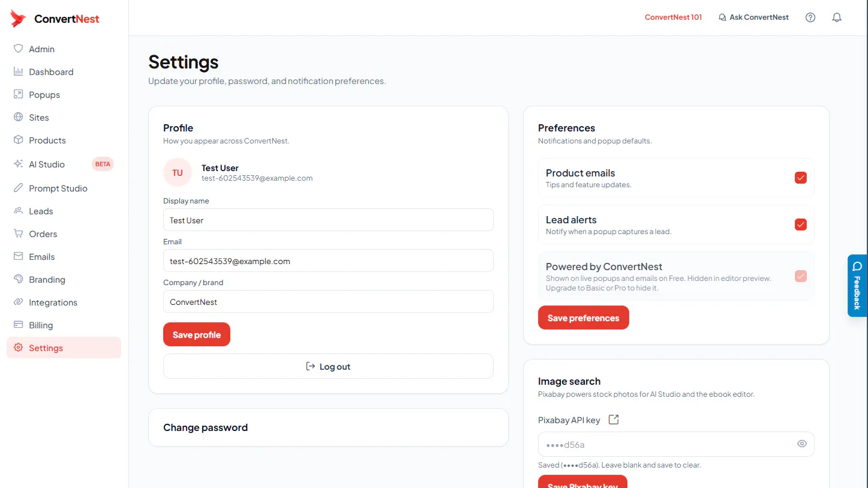Click the ConvertNest bird logo icon
The image size is (868, 488).
pos(19,19)
